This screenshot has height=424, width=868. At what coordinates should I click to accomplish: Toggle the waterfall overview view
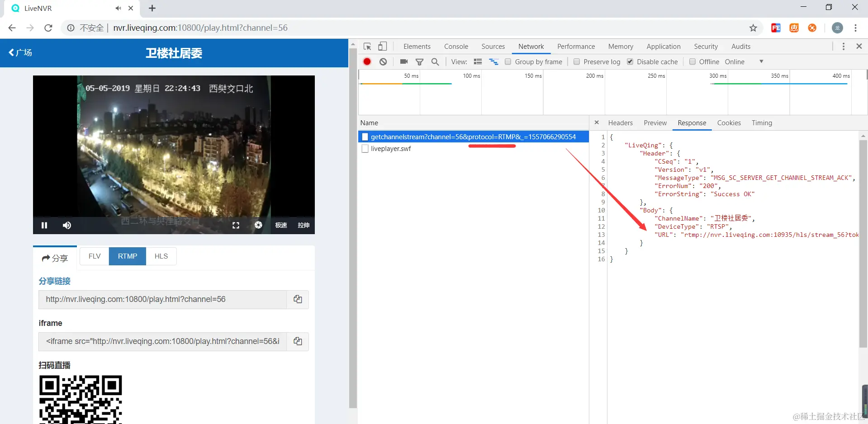pyautogui.click(x=493, y=62)
